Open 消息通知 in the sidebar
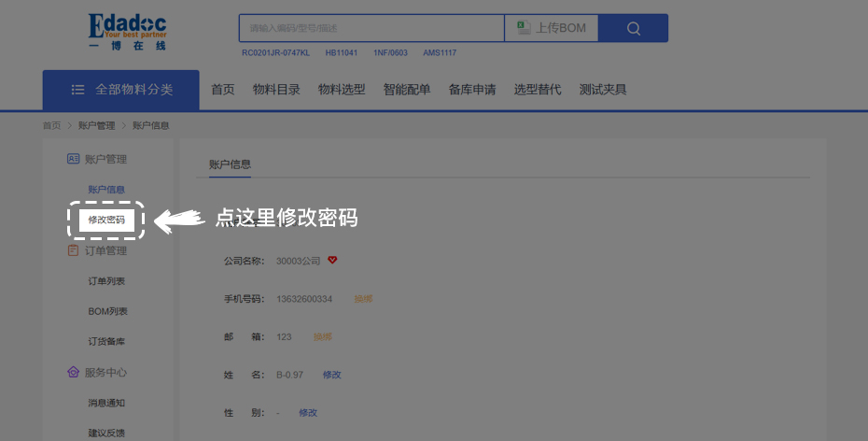This screenshot has height=441, width=868. (106, 403)
